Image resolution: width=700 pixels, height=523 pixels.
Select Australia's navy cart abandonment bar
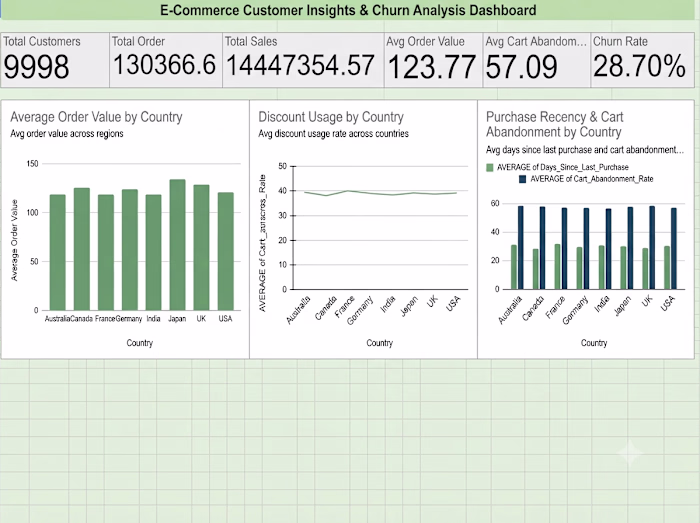(x=521, y=248)
